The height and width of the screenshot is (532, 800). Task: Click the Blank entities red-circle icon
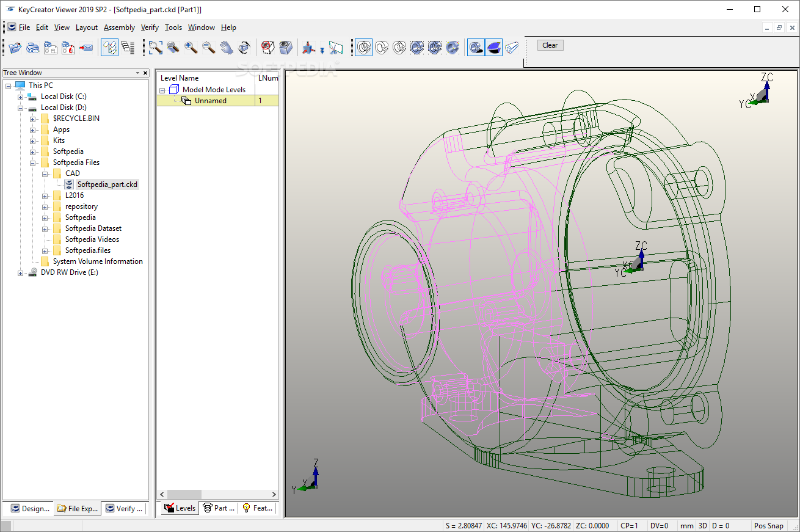point(267,48)
